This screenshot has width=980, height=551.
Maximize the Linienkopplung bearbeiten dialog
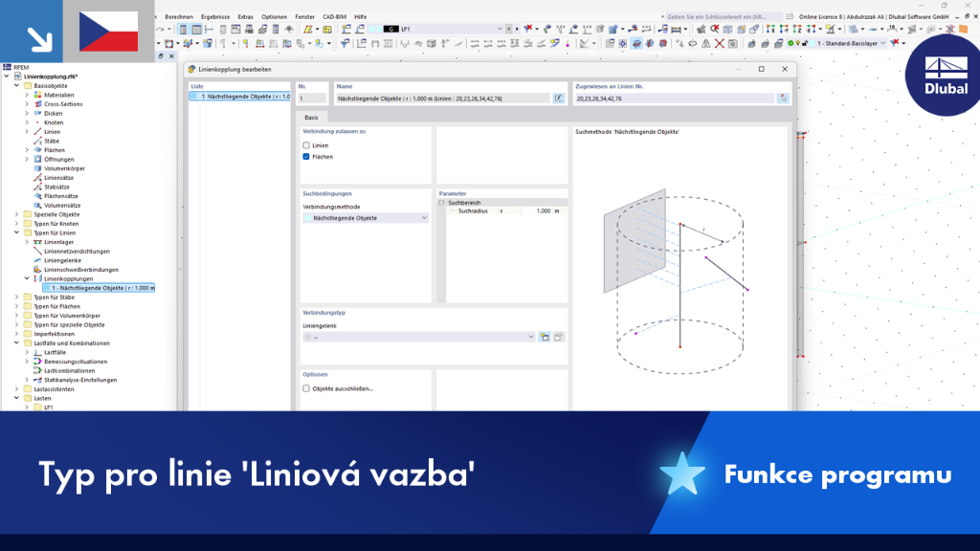[x=761, y=69]
